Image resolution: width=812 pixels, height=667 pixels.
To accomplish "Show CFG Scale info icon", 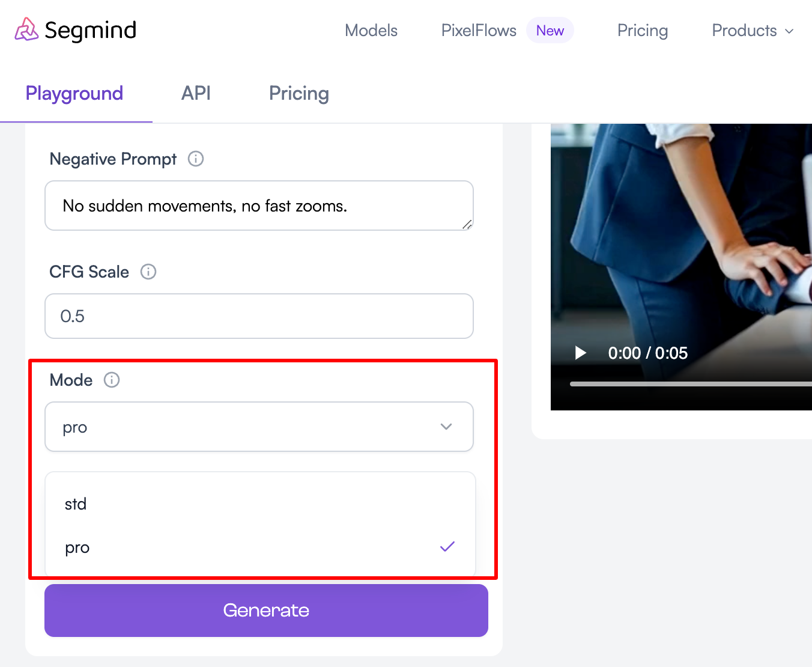I will pos(148,272).
